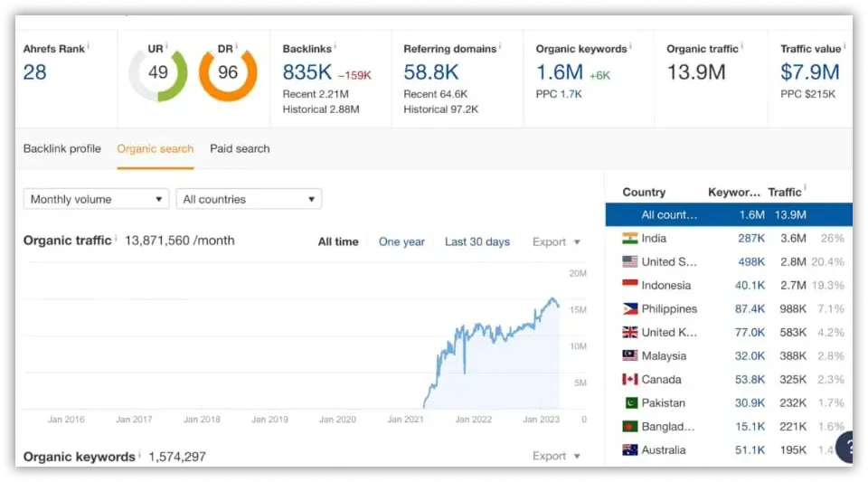Click the Malaysia flag icon
868x482 pixels.
pos(629,355)
